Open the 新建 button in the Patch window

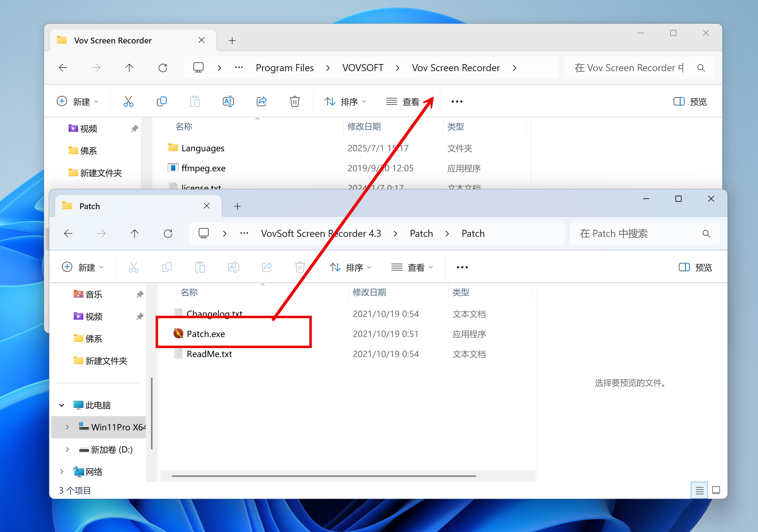click(83, 267)
